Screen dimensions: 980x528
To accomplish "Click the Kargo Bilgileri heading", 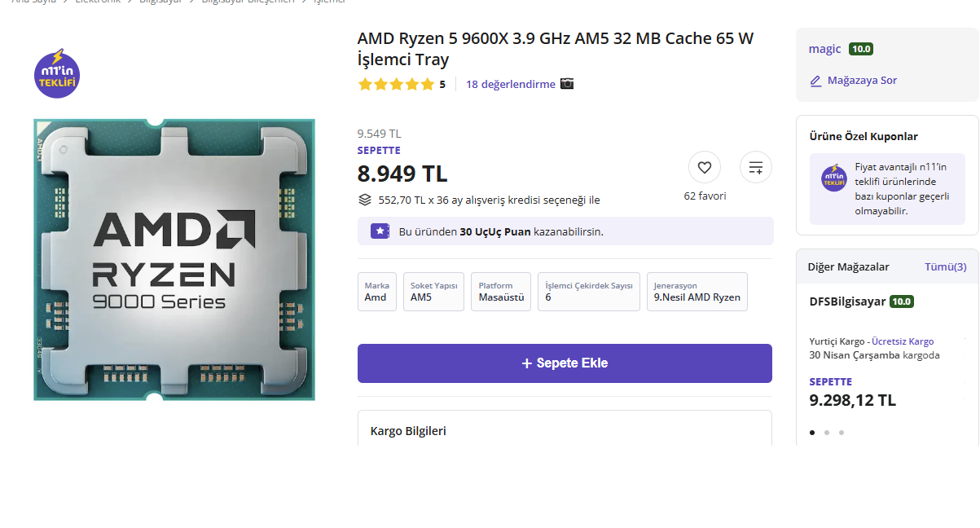I will click(x=408, y=431).
